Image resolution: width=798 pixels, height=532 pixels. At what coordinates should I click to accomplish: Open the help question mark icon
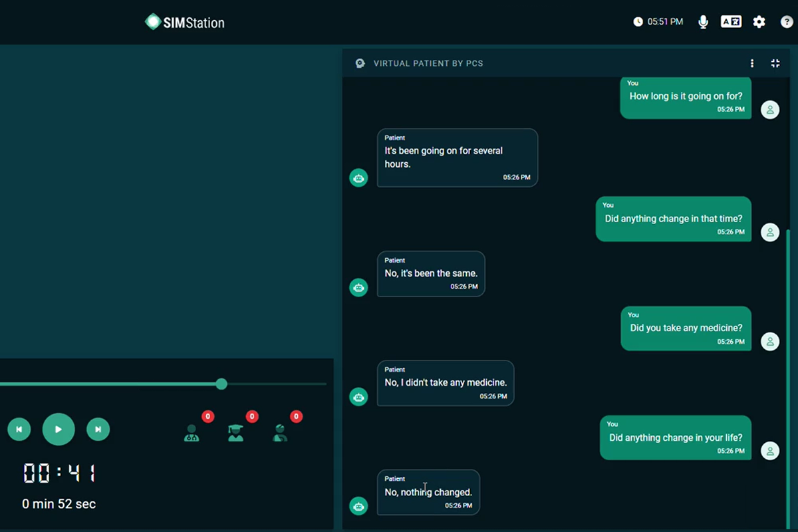coord(786,22)
